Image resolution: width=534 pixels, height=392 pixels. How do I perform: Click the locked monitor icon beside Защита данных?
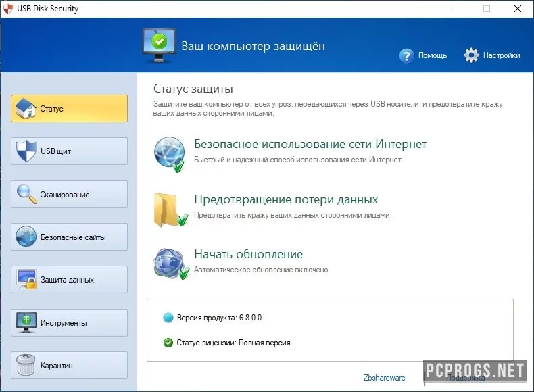coord(26,279)
